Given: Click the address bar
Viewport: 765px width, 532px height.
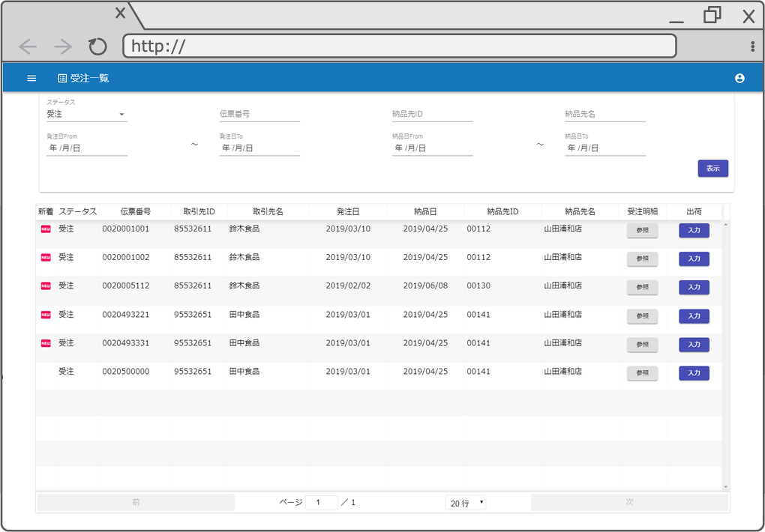Looking at the screenshot, I should (x=397, y=46).
